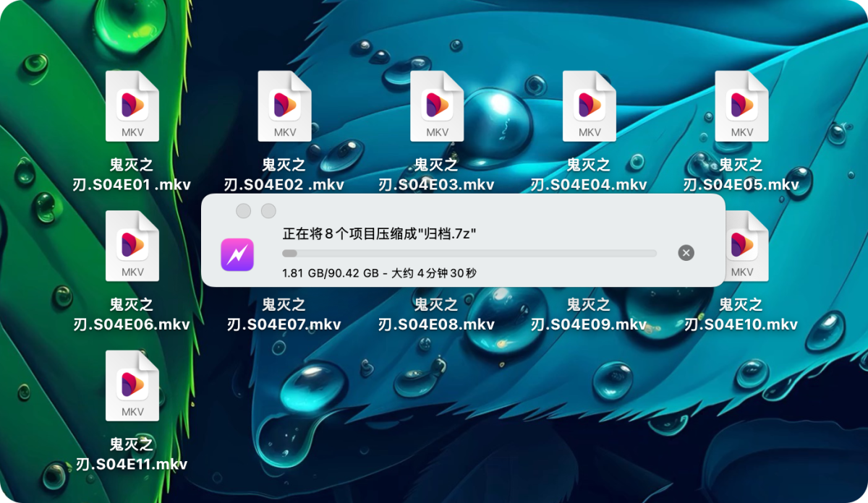Click the 鬼灭之刃.S04E03.mkv file name label
The image size is (868, 503).
(437, 175)
